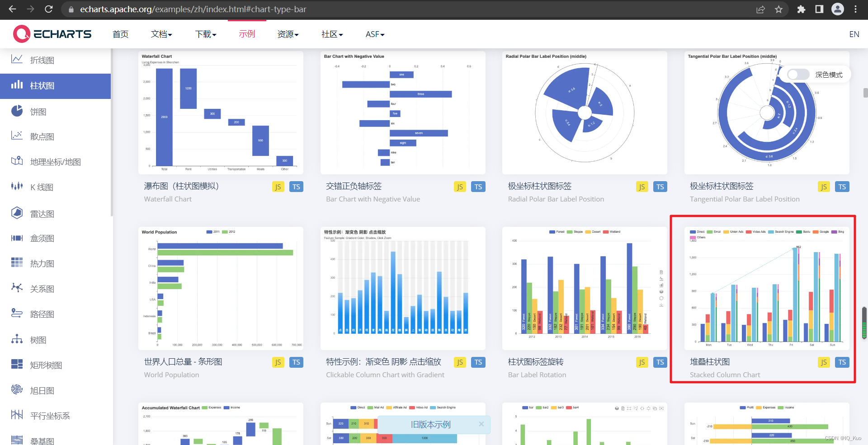
Task: Open the Waterfall Chart thumbnail
Action: click(x=221, y=112)
